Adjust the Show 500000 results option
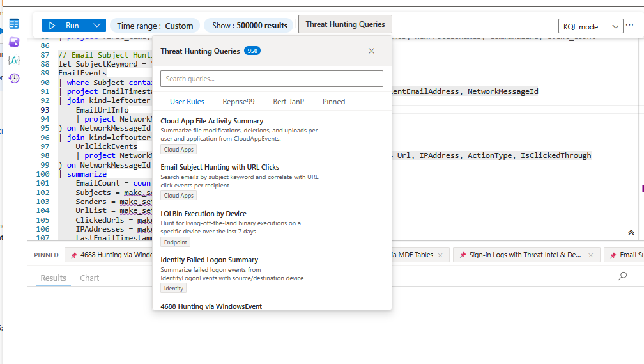 pyautogui.click(x=249, y=26)
